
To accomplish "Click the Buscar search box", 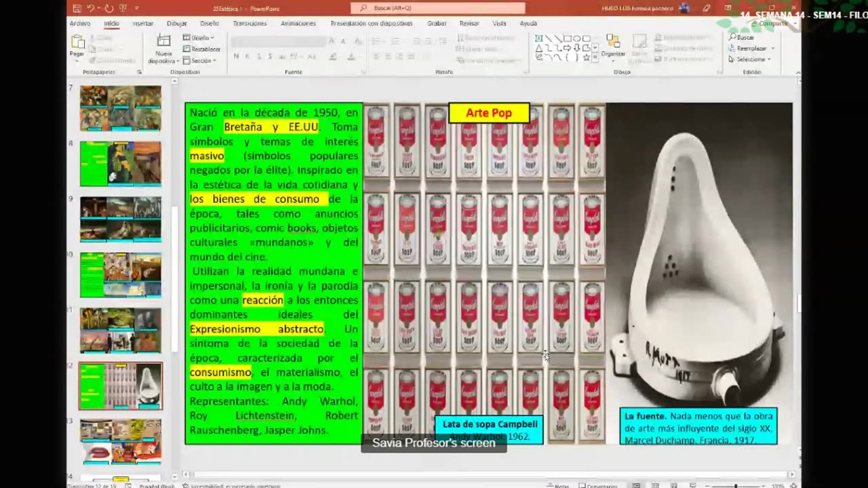I will 437,8.
